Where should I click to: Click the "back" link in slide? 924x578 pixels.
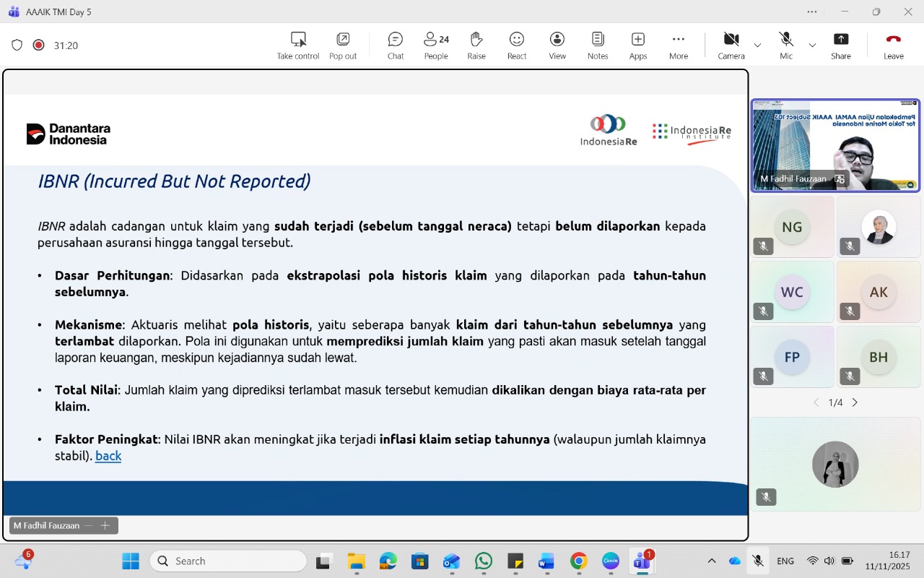[108, 456]
